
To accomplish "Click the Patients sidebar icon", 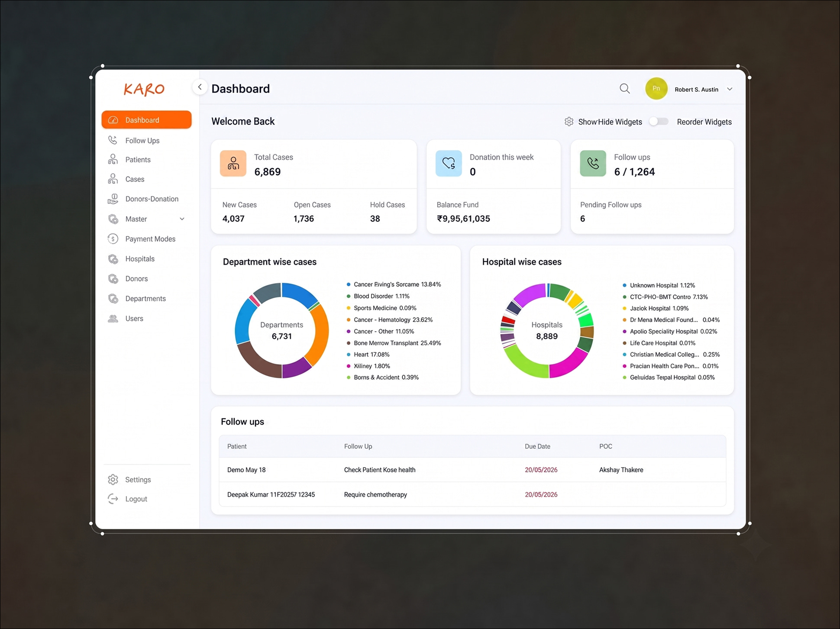I will [113, 159].
